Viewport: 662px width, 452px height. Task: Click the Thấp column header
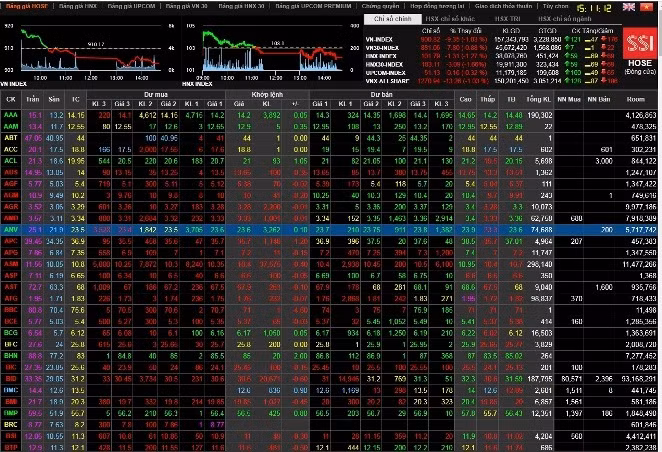tap(487, 100)
